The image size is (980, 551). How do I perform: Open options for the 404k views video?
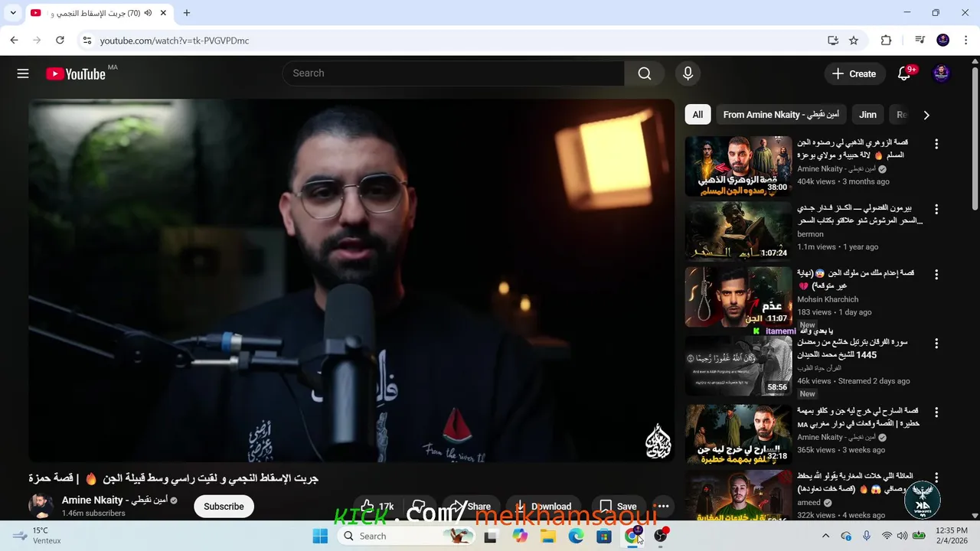point(936,144)
